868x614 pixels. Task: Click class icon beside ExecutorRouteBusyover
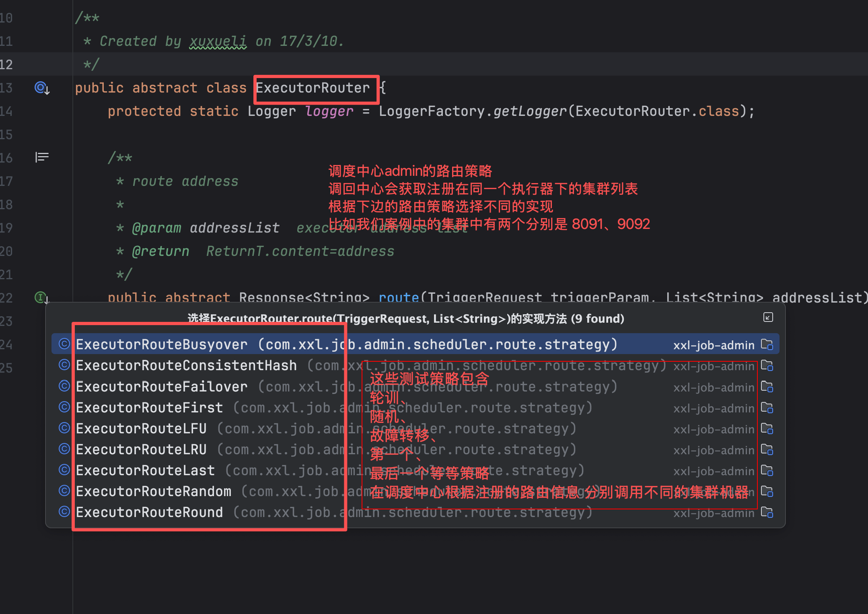click(x=64, y=344)
